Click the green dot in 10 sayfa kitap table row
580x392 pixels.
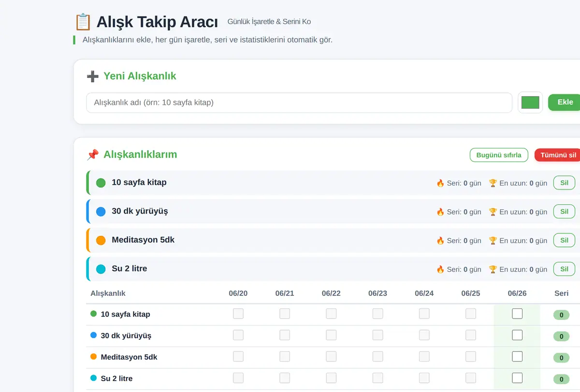tap(94, 314)
